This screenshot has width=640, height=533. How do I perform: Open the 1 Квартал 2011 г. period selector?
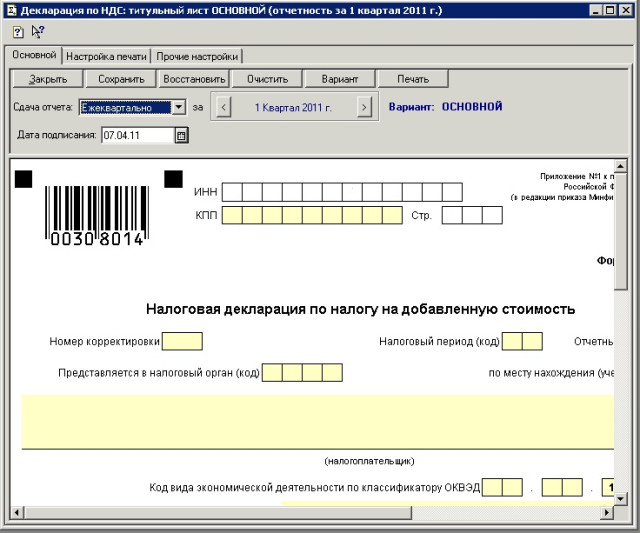[293, 107]
